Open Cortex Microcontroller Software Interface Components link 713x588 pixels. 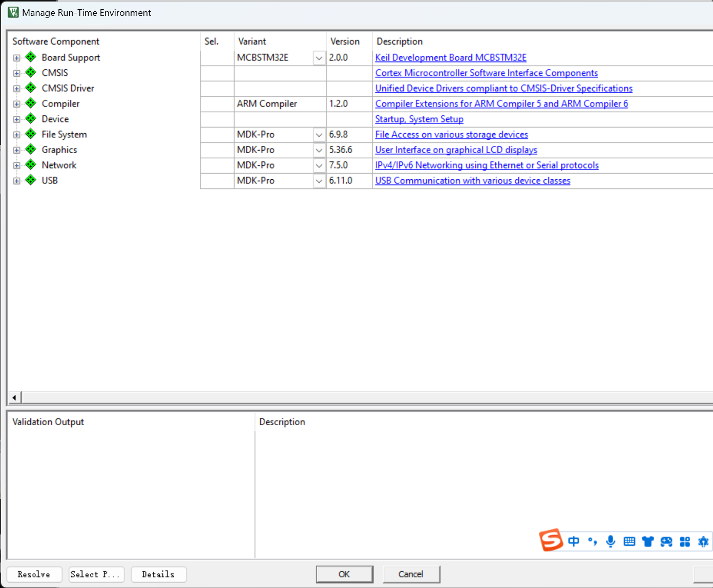click(x=487, y=73)
